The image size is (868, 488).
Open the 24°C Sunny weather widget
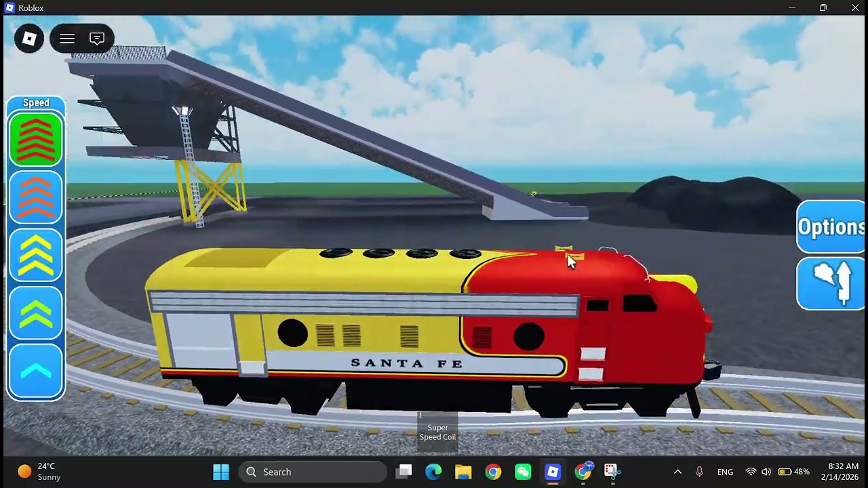39,472
